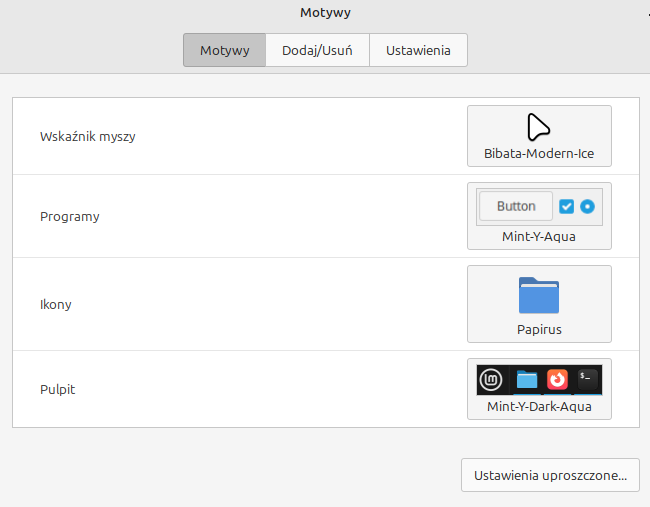The height and width of the screenshot is (507, 650).
Task: Switch to the Dodaj/Usuń tab
Action: click(317, 50)
